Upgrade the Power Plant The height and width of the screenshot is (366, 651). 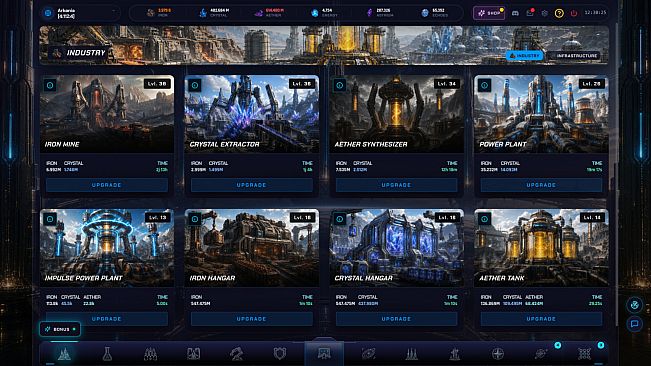pos(541,185)
